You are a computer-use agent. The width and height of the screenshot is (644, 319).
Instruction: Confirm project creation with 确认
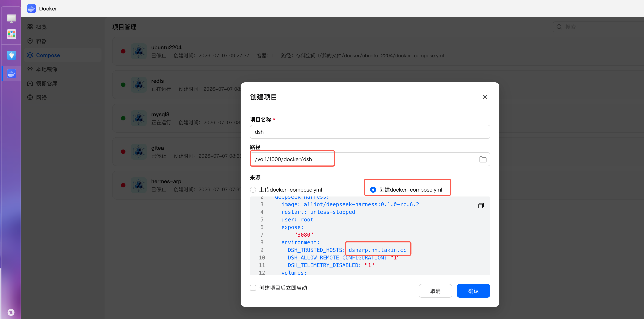pos(473,291)
